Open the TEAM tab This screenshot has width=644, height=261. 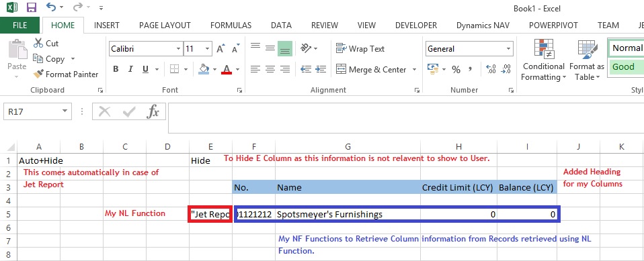click(608, 25)
